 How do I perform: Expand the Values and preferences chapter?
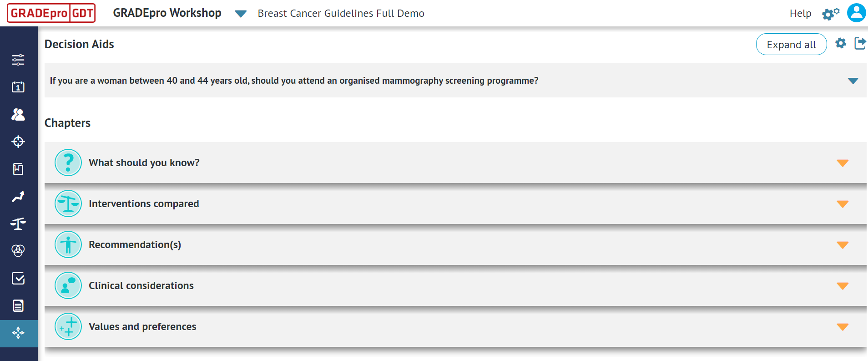(842, 326)
